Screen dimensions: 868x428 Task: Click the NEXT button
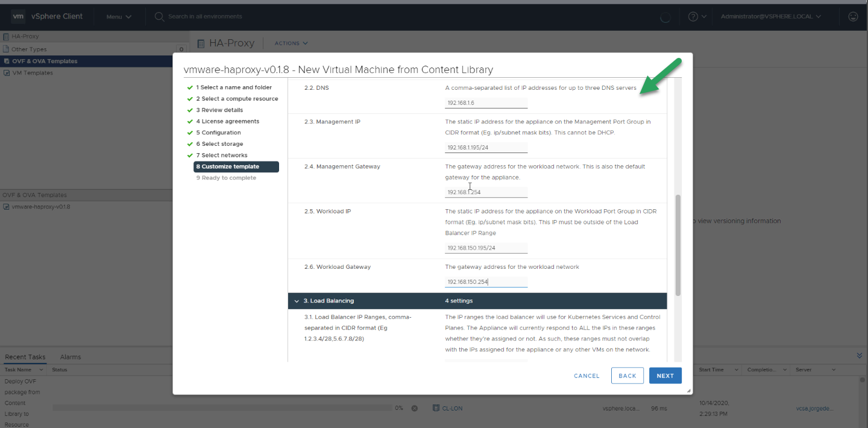click(x=665, y=376)
